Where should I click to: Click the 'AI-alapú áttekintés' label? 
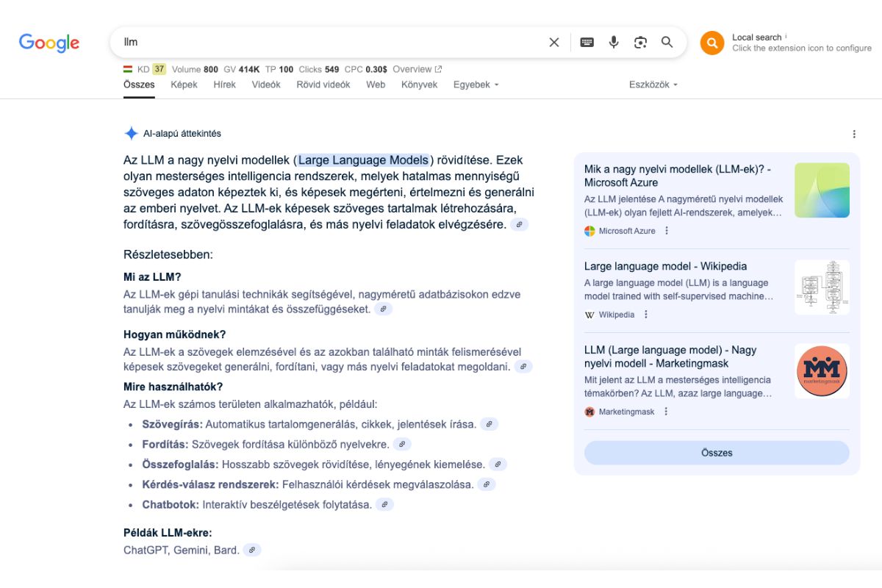pos(182,134)
